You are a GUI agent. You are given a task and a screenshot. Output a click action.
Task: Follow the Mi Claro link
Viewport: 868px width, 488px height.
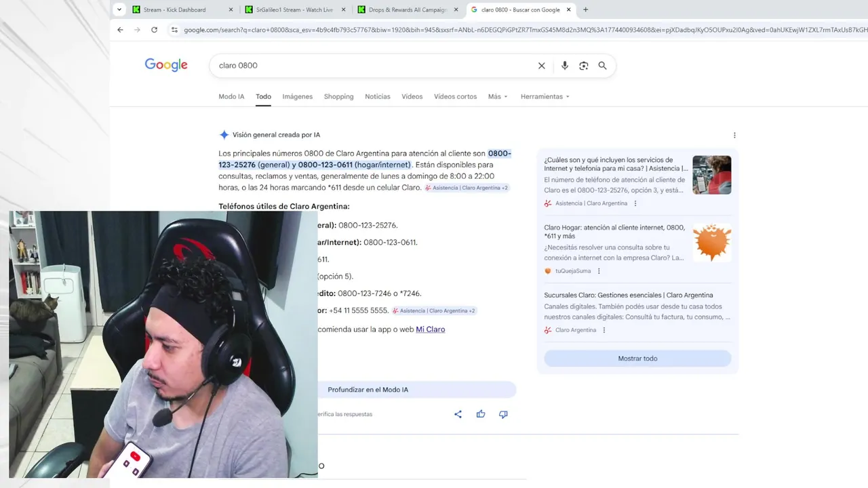[x=431, y=329]
